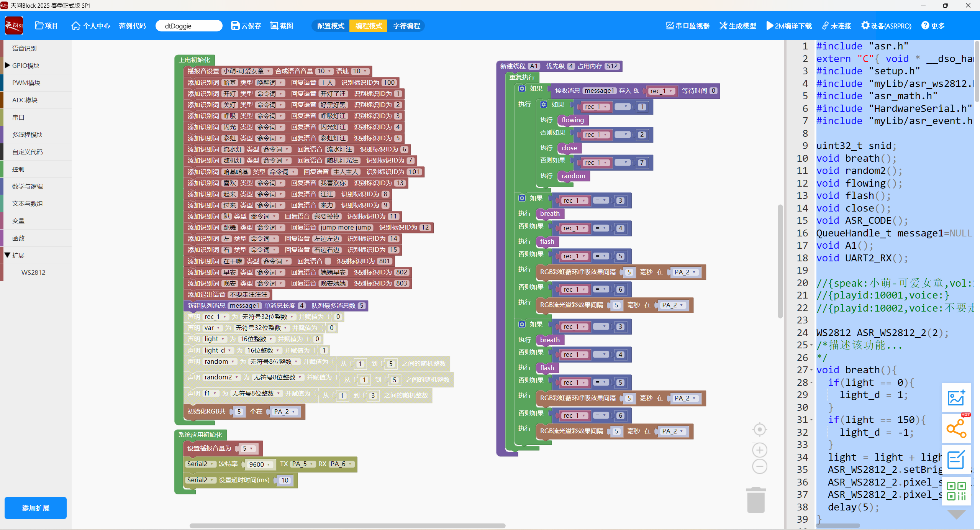Click the 占用内存 512 value field
This screenshot has width=980, height=530.
coord(612,66)
